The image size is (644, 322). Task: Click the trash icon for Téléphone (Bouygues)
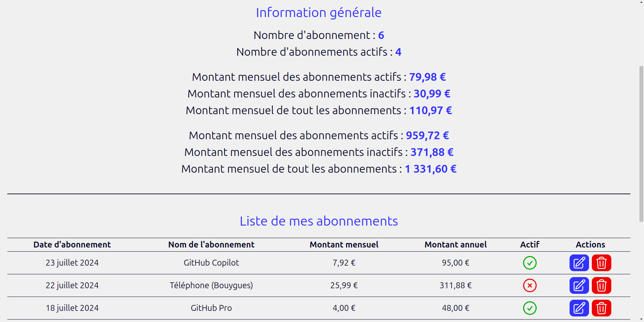[x=602, y=285]
